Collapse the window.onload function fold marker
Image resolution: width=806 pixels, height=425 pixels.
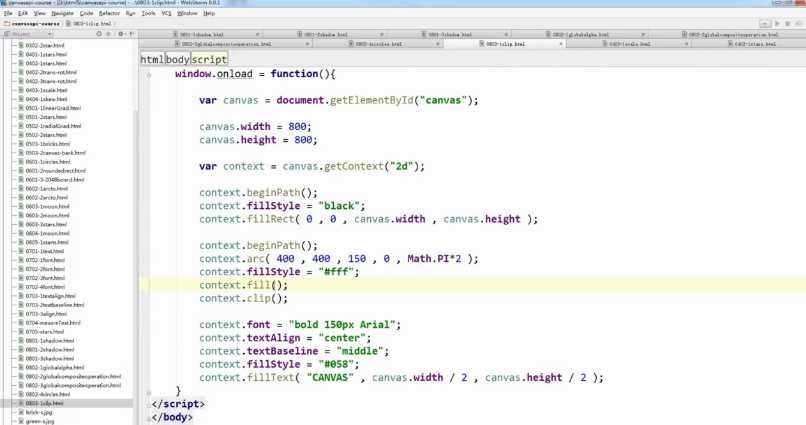point(149,75)
